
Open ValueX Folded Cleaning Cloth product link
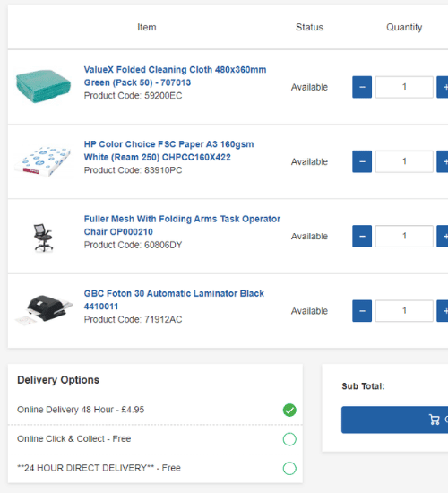[175, 76]
